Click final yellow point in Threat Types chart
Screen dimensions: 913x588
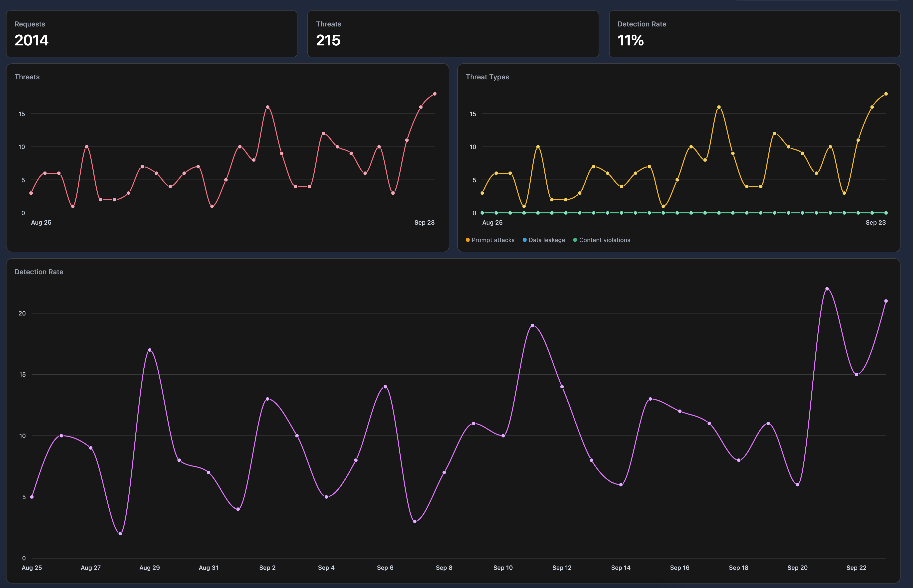click(886, 94)
